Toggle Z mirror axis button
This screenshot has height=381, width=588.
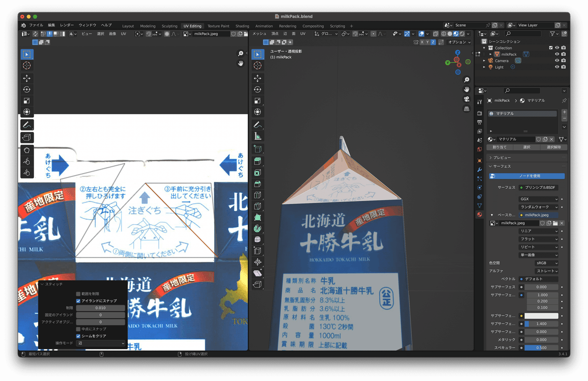[433, 42]
